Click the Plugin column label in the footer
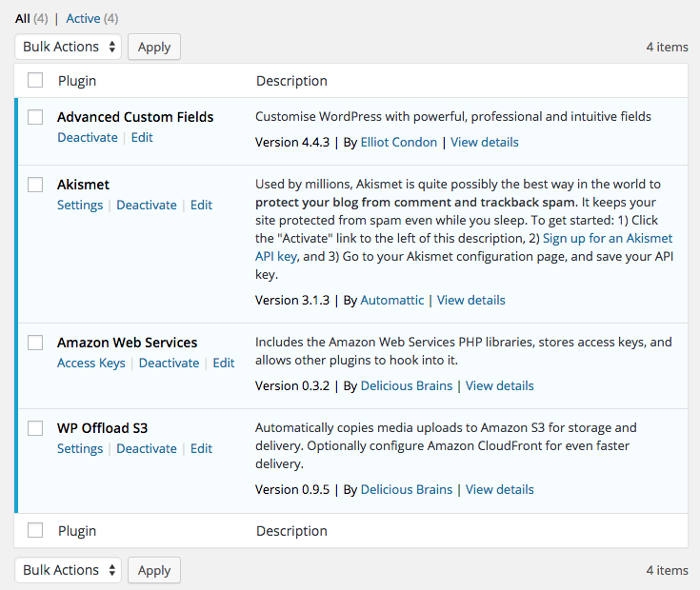 pyautogui.click(x=77, y=531)
